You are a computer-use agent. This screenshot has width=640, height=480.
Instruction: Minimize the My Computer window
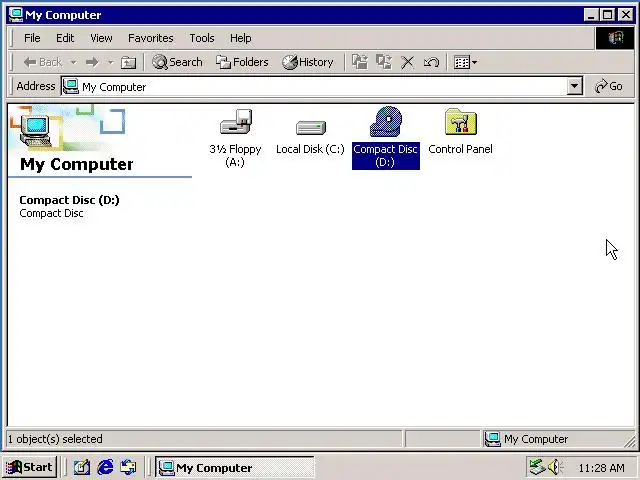click(x=590, y=15)
